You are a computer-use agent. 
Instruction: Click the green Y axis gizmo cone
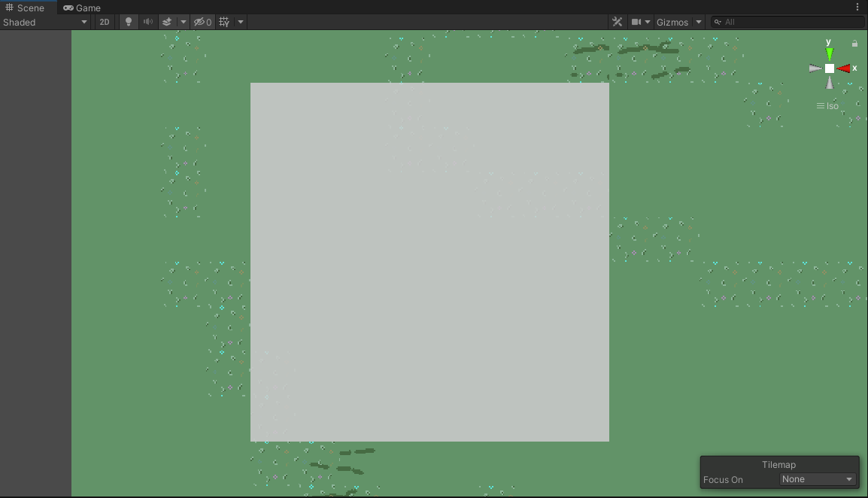pyautogui.click(x=830, y=54)
